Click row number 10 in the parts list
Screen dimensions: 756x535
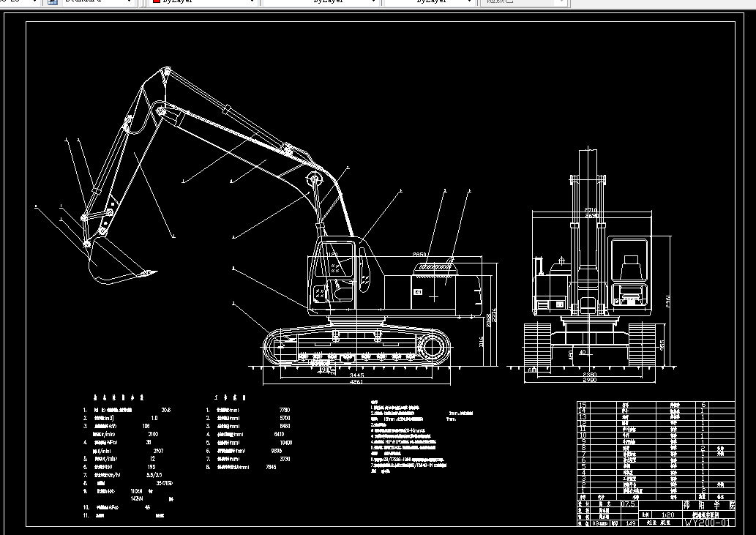point(583,435)
